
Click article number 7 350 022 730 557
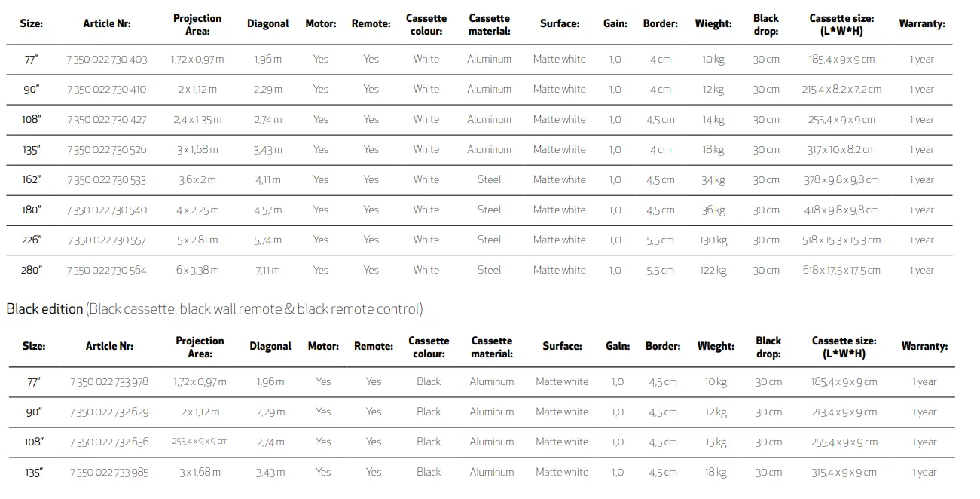tap(107, 240)
